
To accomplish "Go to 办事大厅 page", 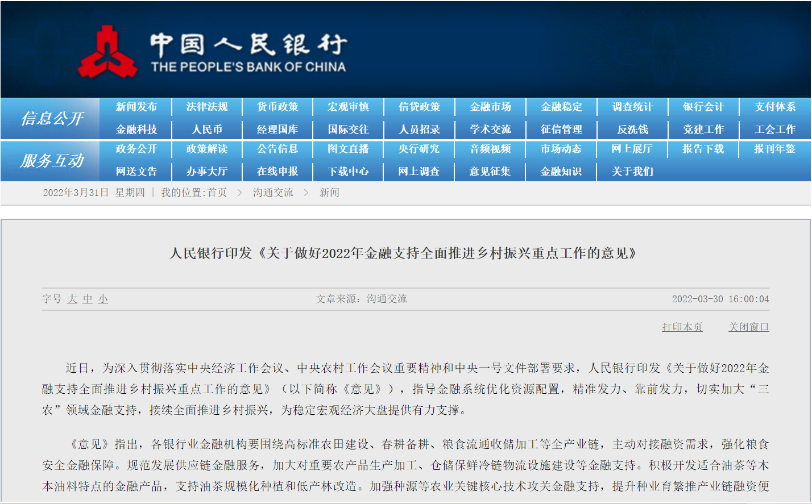I will click(207, 172).
